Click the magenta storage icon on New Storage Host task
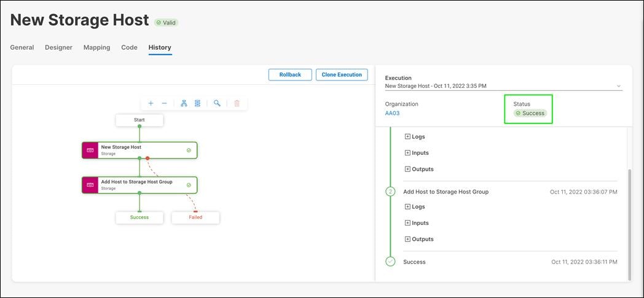The image size is (644, 298). [90, 151]
